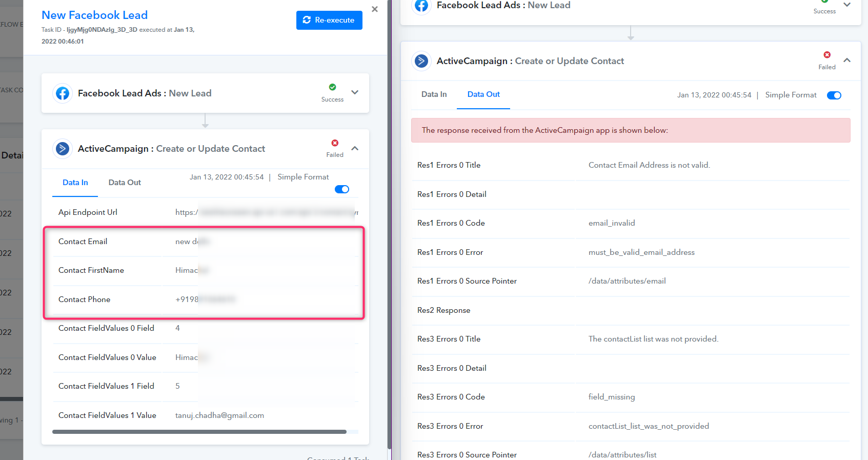Screen dimensions: 868x460
Task: Click red Failed status icon in left panel
Action: click(335, 143)
